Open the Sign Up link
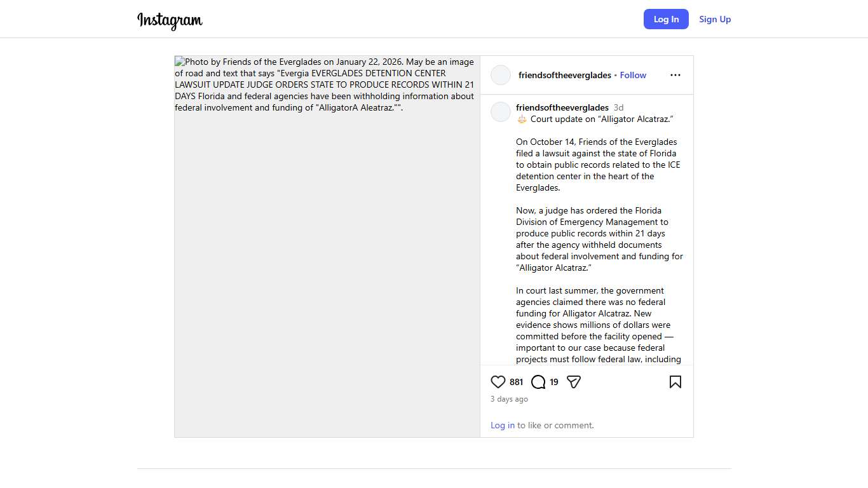 (715, 19)
